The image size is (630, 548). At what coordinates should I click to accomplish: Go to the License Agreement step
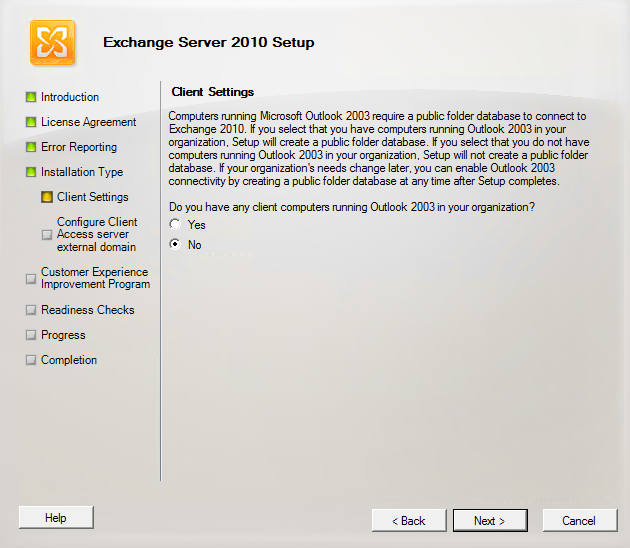(89, 122)
